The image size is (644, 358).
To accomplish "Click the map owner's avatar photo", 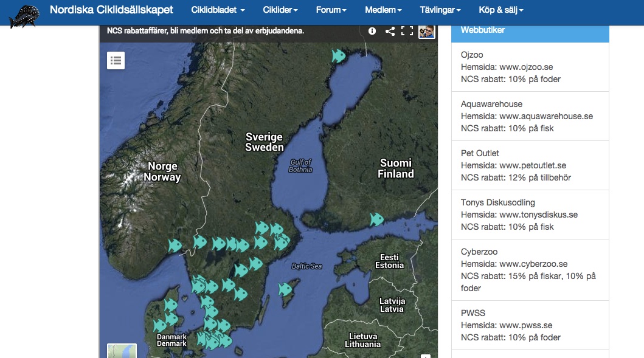I will click(427, 31).
